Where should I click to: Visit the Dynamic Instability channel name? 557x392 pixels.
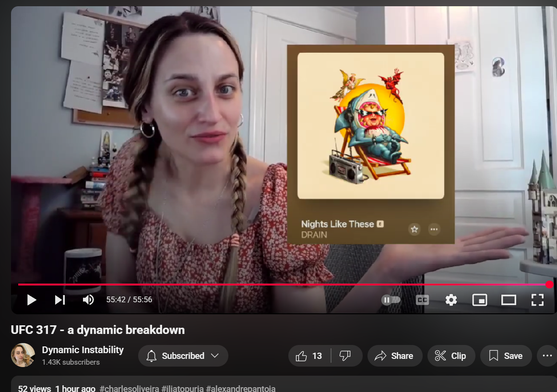83,350
